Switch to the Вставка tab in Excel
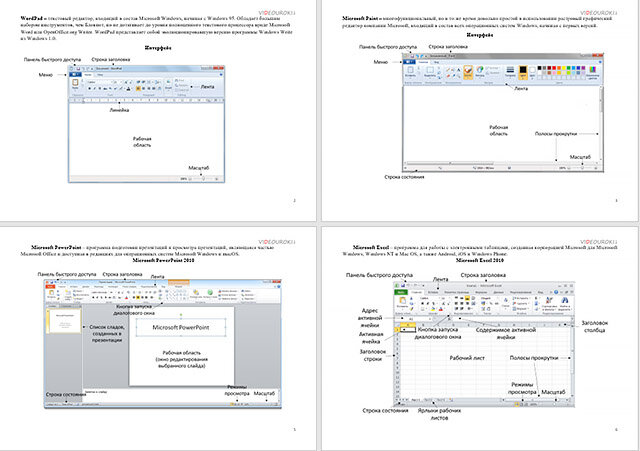Viewport: 640px width, 451px height. 433,292
